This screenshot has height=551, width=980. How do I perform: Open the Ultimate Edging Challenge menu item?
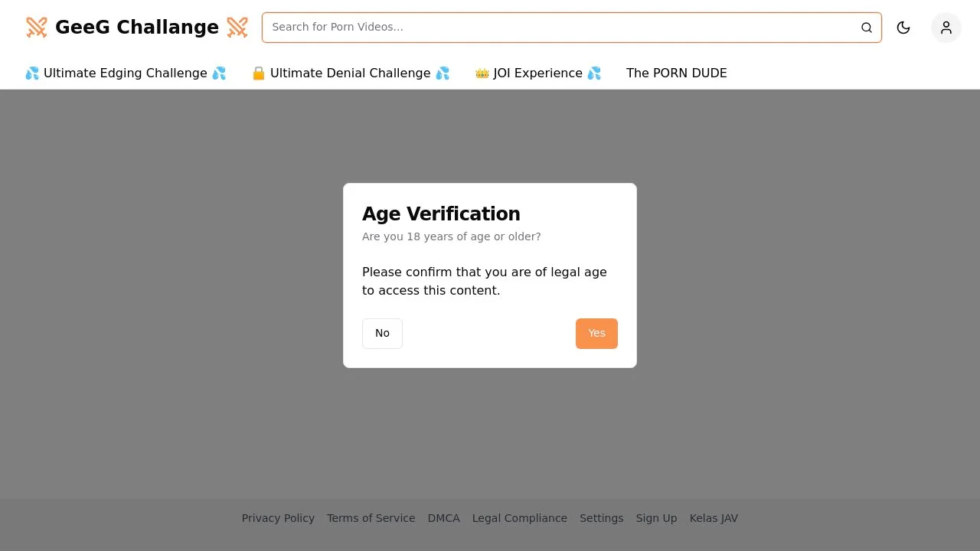(126, 73)
